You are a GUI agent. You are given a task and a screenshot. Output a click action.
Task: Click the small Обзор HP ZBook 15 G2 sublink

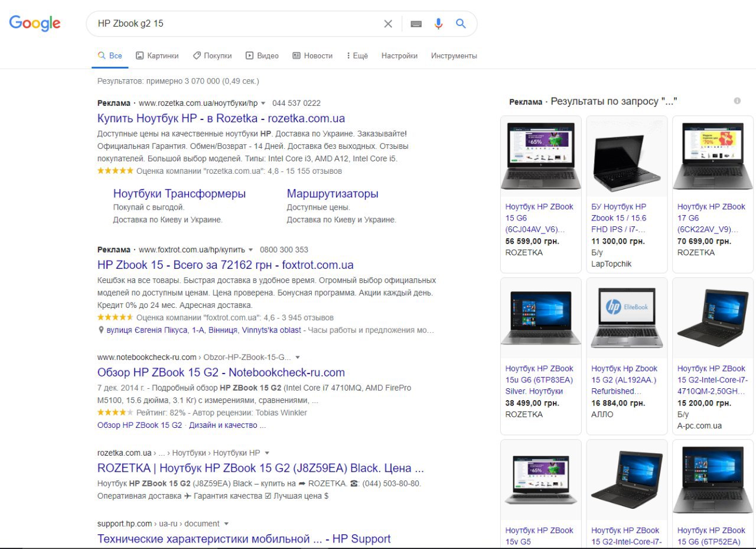click(139, 425)
